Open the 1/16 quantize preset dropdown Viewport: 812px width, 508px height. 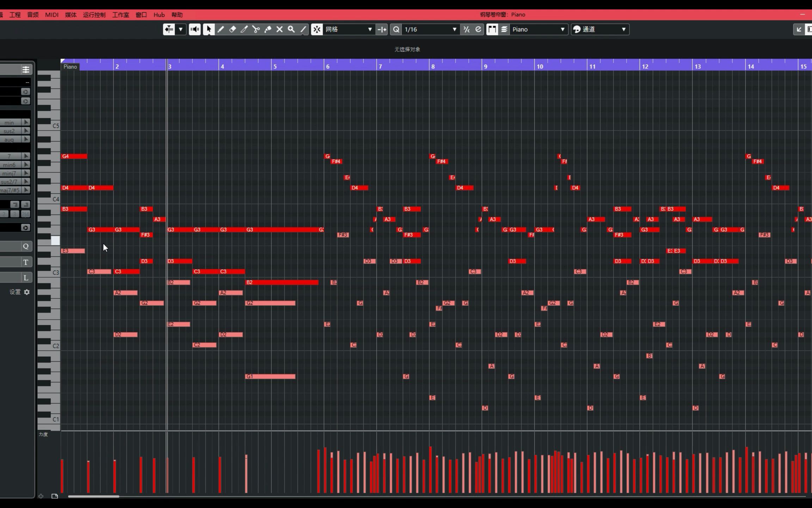pos(430,29)
